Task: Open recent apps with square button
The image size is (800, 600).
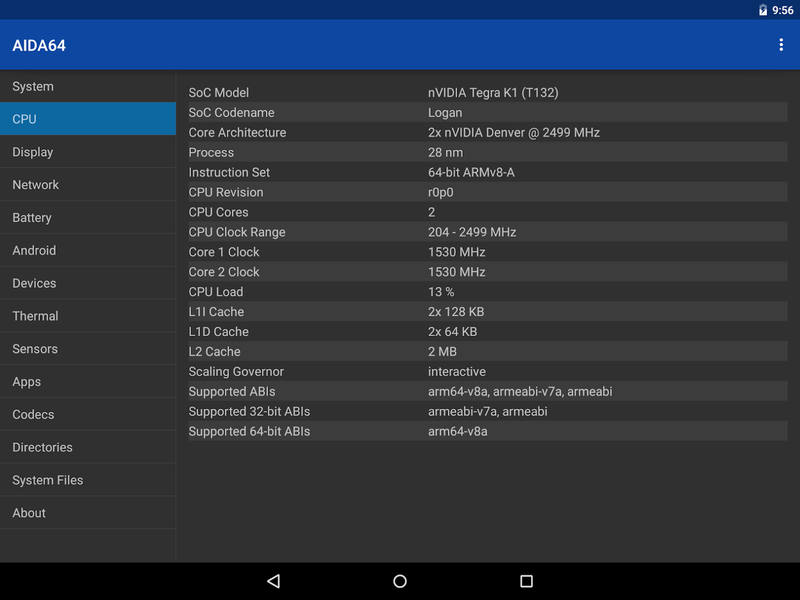Action: click(x=526, y=581)
